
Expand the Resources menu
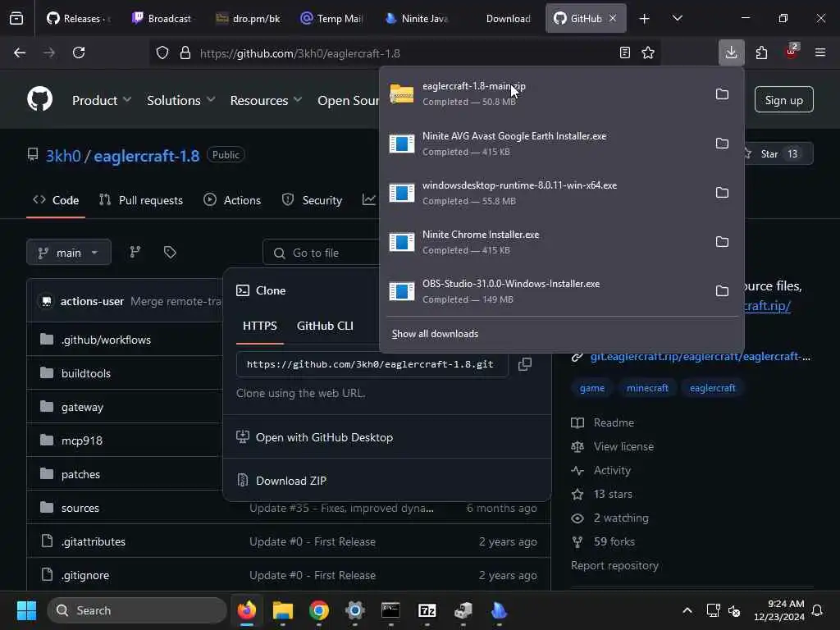click(266, 100)
